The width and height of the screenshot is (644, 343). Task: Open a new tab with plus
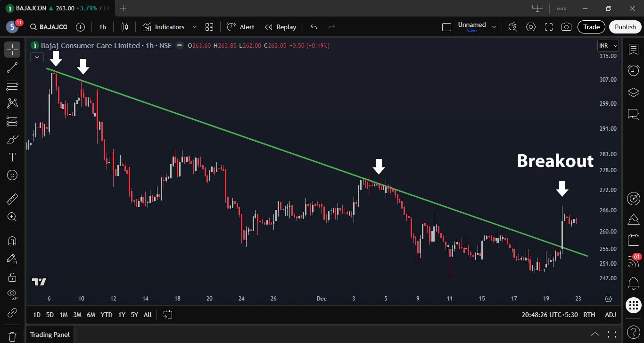pyautogui.click(x=123, y=8)
